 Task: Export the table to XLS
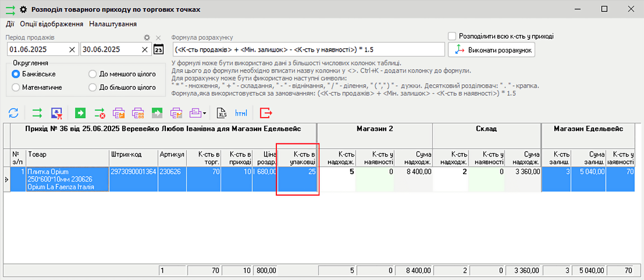tap(221, 113)
